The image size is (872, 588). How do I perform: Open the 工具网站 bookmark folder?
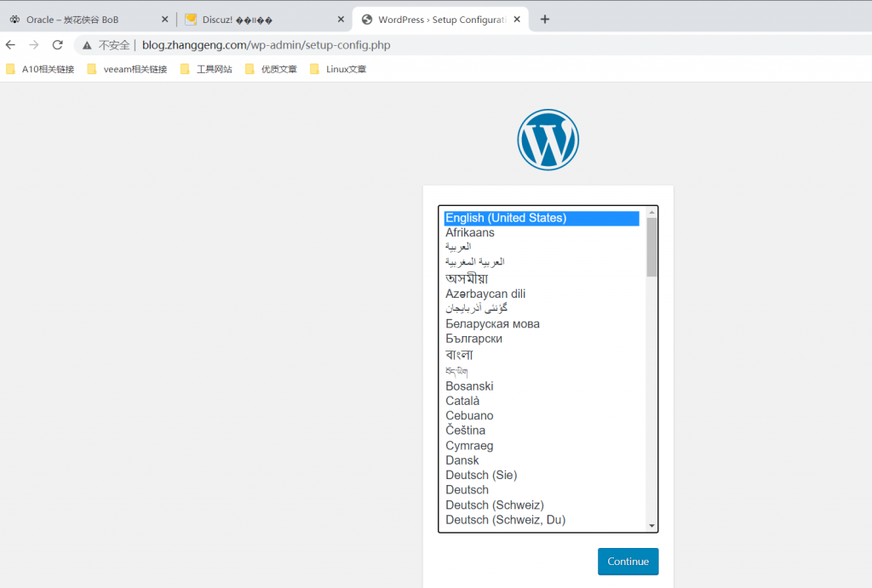(x=206, y=69)
